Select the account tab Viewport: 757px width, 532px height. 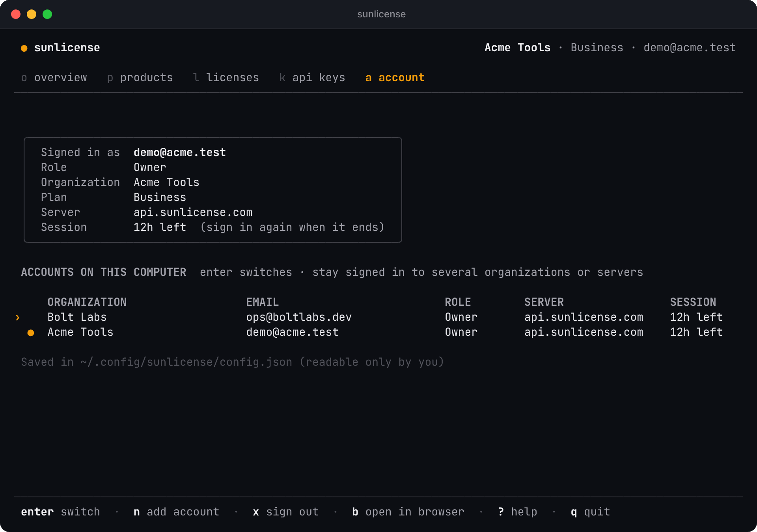[395, 78]
